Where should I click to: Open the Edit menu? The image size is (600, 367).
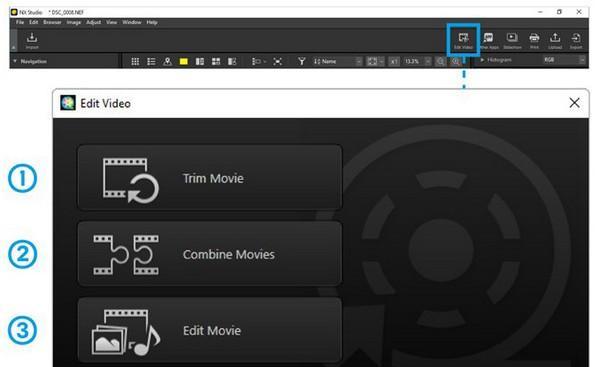pyautogui.click(x=34, y=22)
